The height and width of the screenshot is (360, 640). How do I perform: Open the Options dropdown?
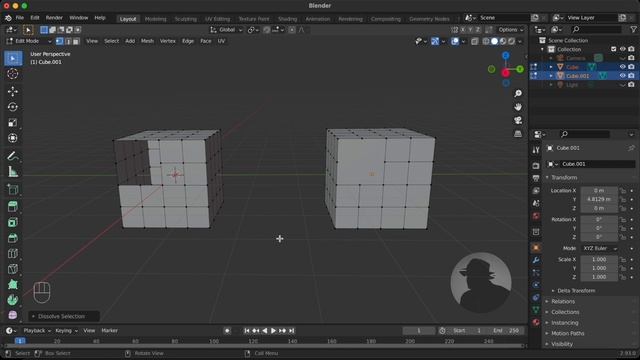(x=511, y=30)
